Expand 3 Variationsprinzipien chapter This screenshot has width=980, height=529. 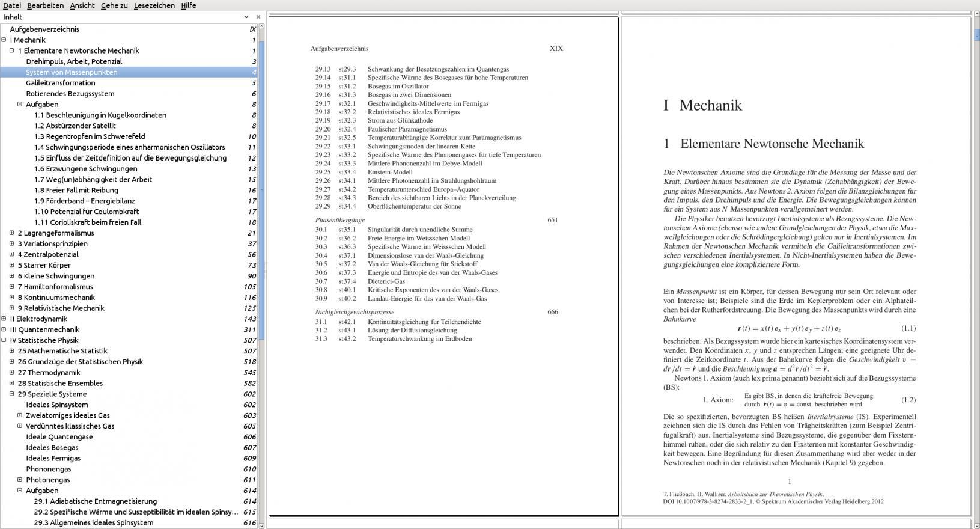pos(11,244)
